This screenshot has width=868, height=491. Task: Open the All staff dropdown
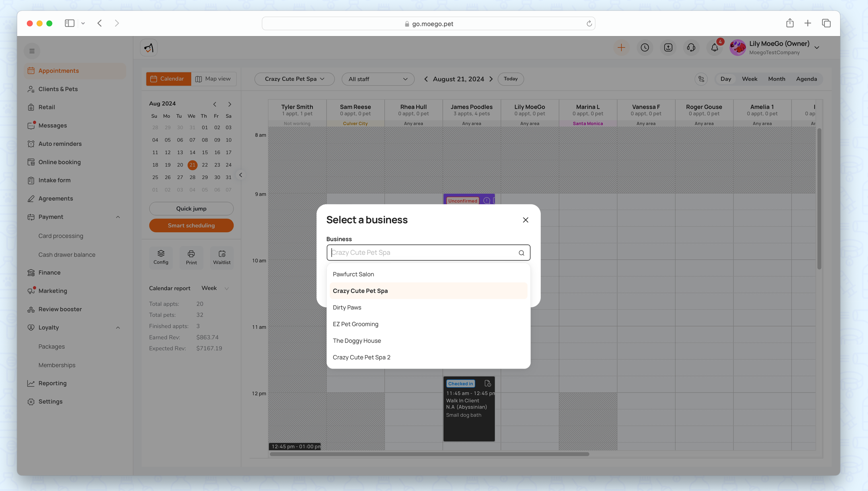pyautogui.click(x=378, y=79)
